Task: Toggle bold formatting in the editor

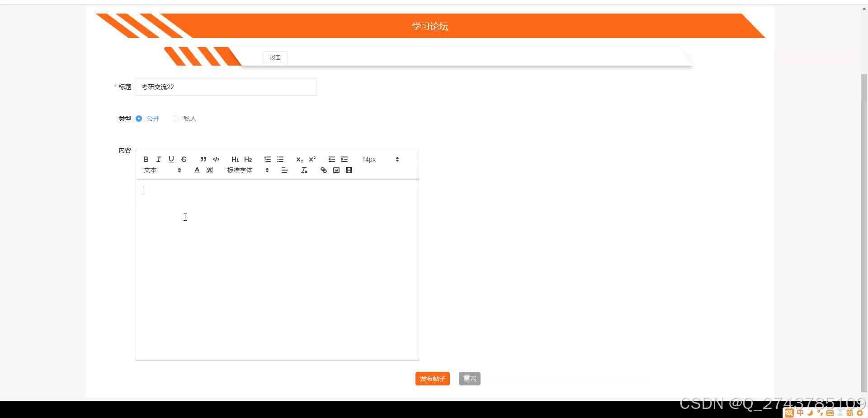Action: point(146,159)
